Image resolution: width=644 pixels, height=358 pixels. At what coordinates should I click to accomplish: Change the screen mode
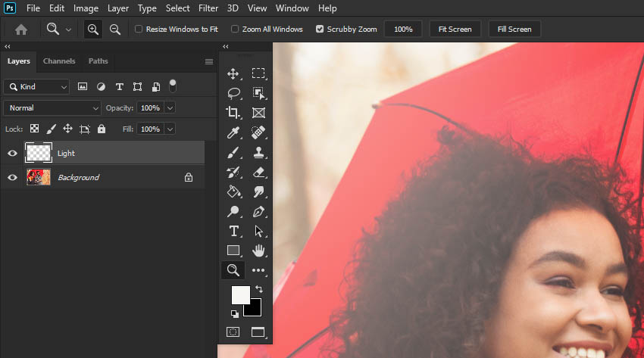pos(258,332)
